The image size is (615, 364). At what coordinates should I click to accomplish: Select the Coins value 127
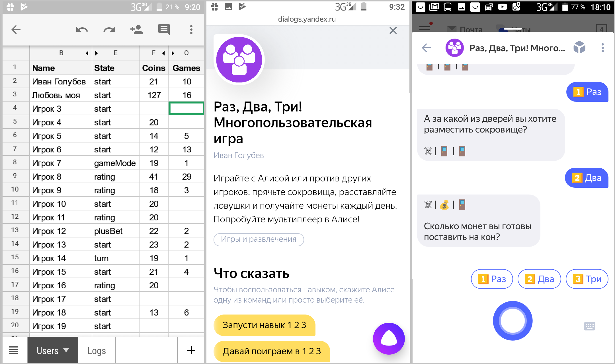click(154, 95)
